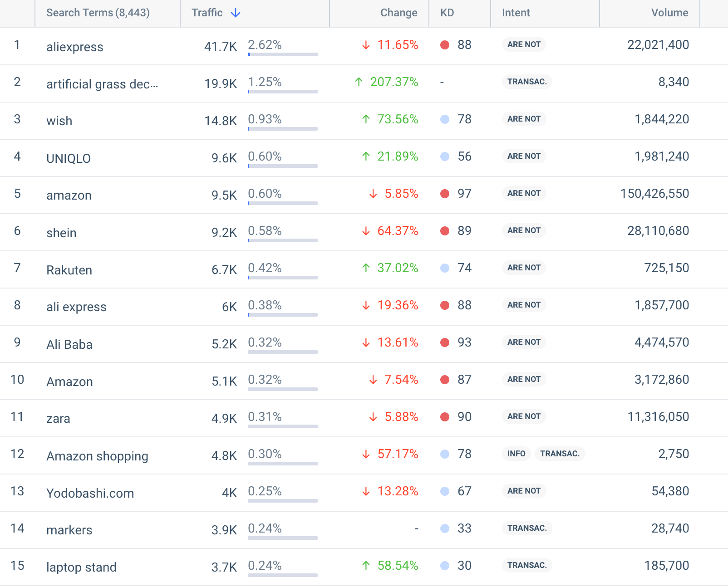This screenshot has height=587, width=728.
Task: Click TRANSAC. tag in markers row
Action: pos(526,528)
